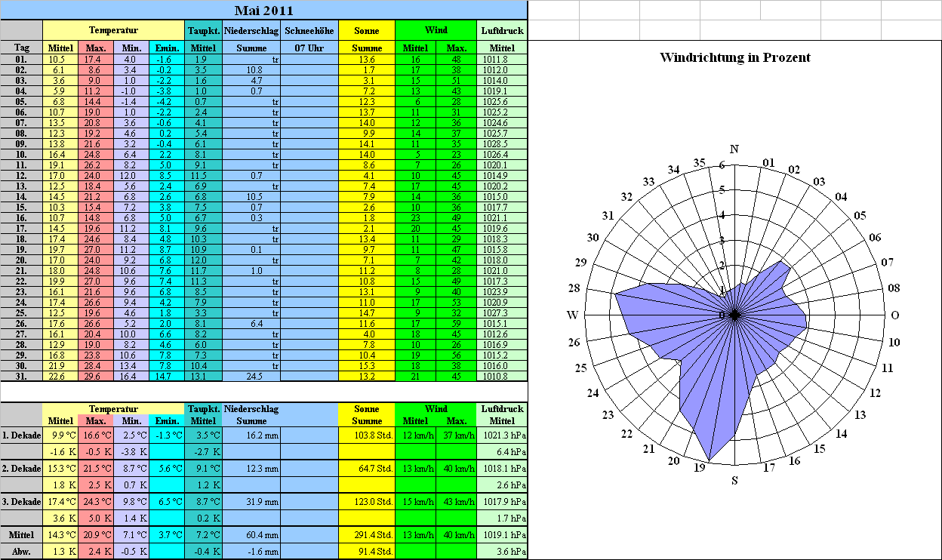Select Wind Max. value 56 for day 29
This screenshot has width=942, height=560.
(x=457, y=355)
